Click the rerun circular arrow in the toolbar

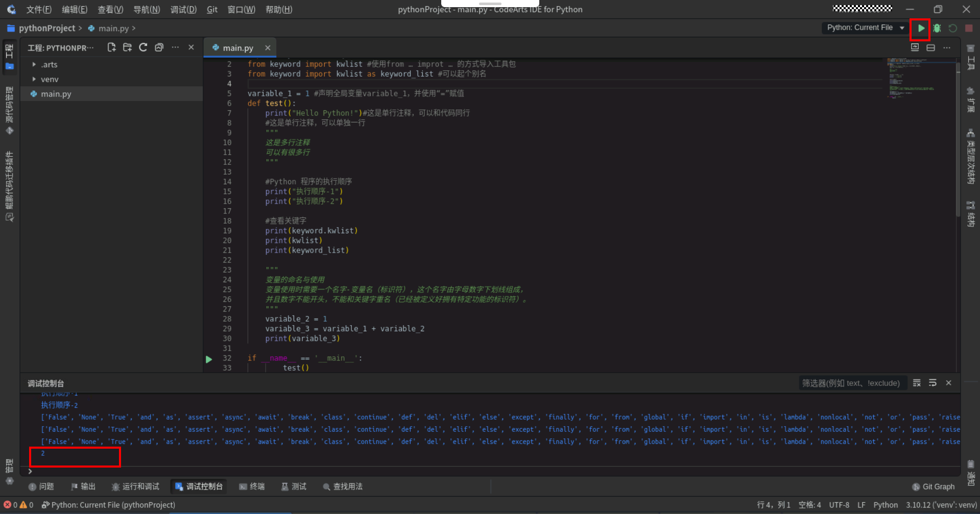click(x=952, y=28)
